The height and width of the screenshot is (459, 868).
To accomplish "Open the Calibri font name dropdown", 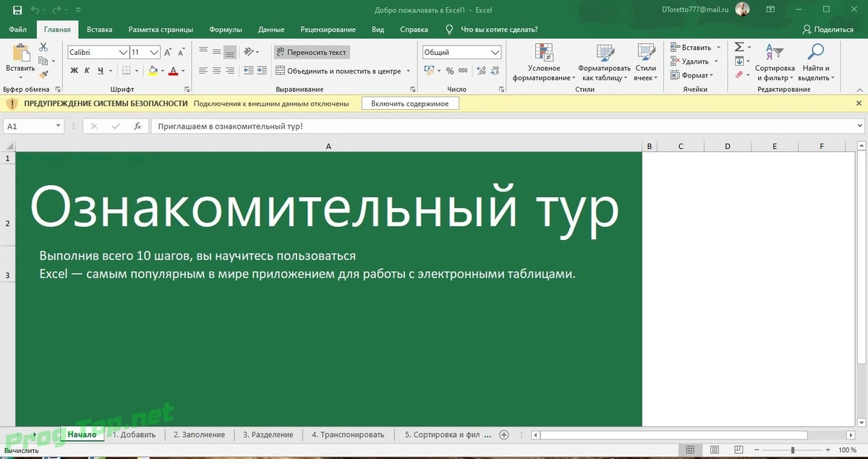I will click(x=124, y=52).
